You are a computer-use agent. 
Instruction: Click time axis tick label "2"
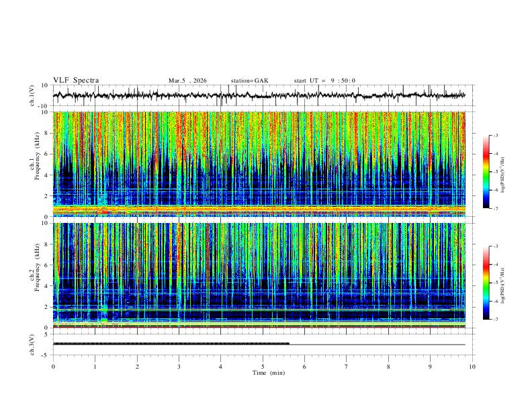137,367
